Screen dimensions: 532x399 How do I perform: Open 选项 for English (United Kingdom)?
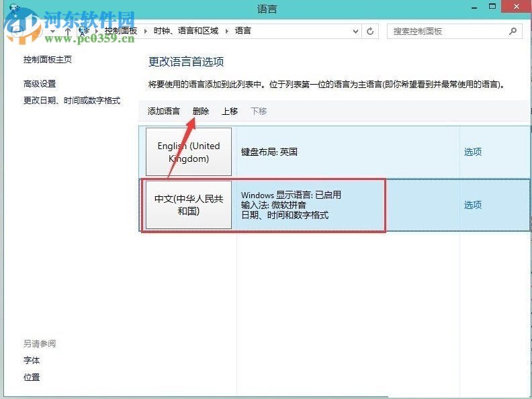[473, 152]
